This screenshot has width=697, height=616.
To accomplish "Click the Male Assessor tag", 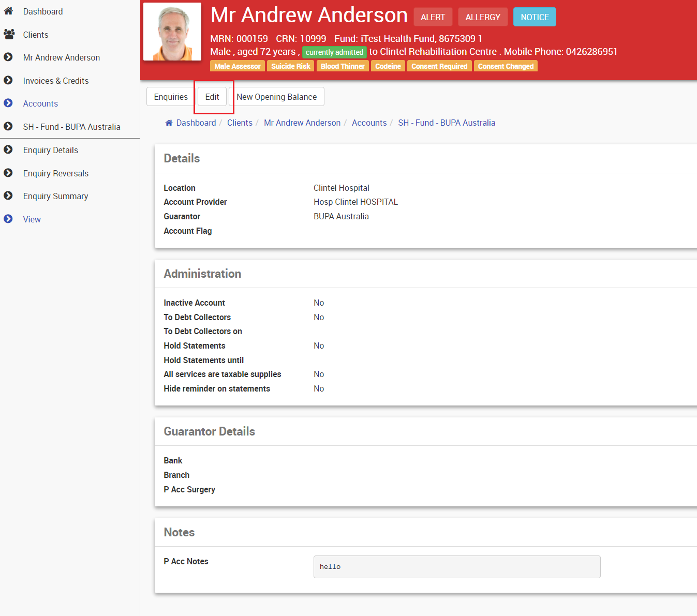I will [238, 66].
